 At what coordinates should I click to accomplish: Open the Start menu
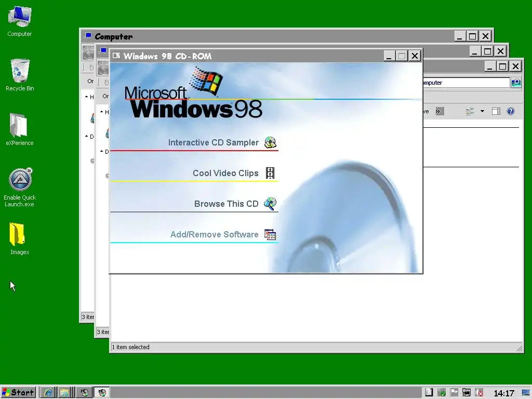(x=18, y=393)
